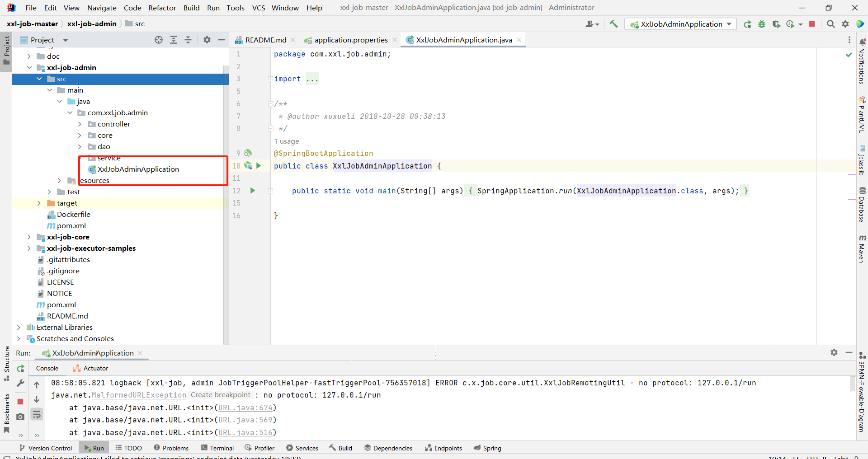Viewport: 868px width, 459px height.
Task: Switch to application.properties editor tab
Action: [x=351, y=40]
